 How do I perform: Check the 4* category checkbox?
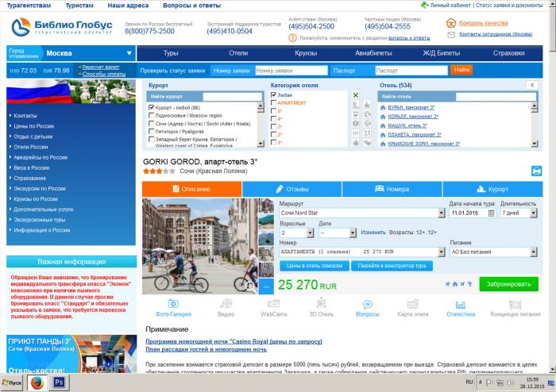coord(273,119)
